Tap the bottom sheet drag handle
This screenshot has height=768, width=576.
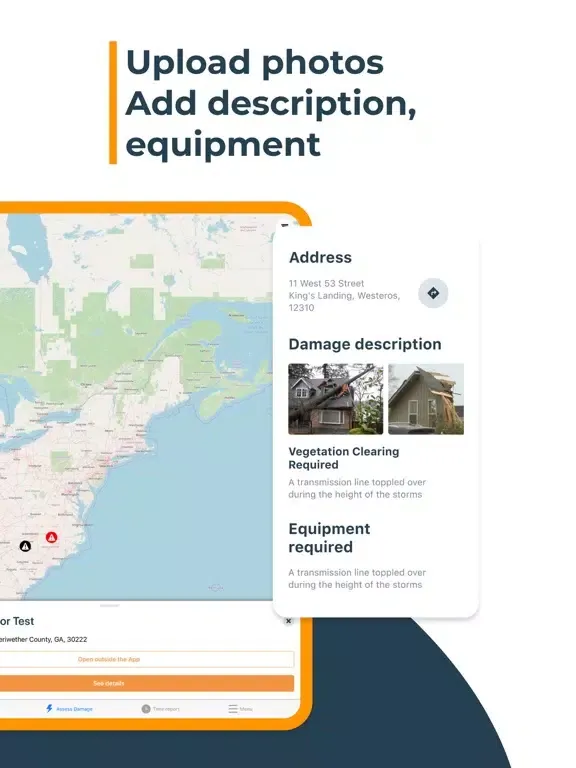pyautogui.click(x=110, y=606)
